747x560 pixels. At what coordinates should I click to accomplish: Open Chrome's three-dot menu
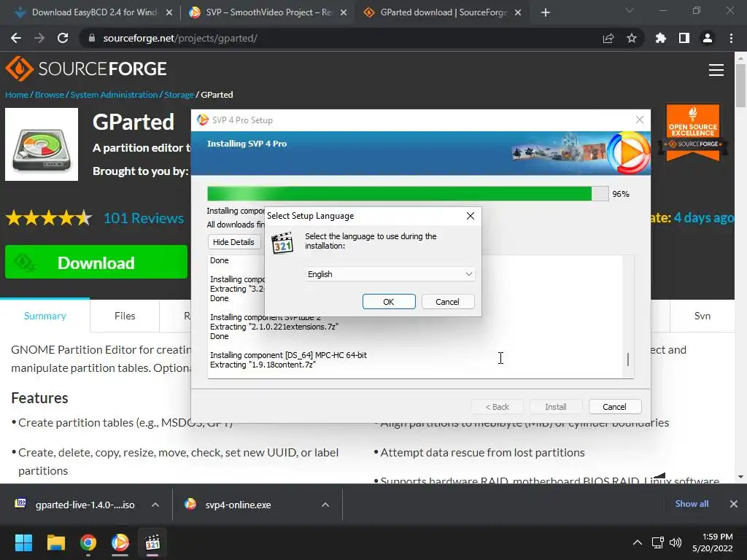731,38
